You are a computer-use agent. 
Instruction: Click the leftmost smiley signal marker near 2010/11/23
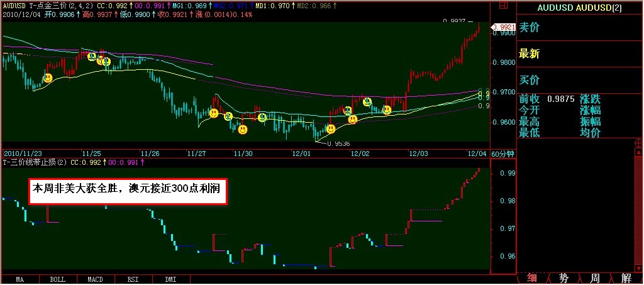(x=48, y=78)
